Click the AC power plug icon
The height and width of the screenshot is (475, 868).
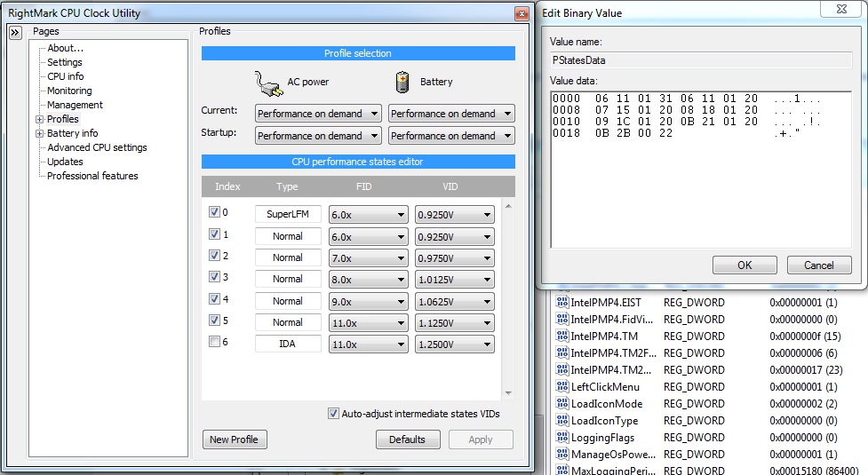[269, 83]
